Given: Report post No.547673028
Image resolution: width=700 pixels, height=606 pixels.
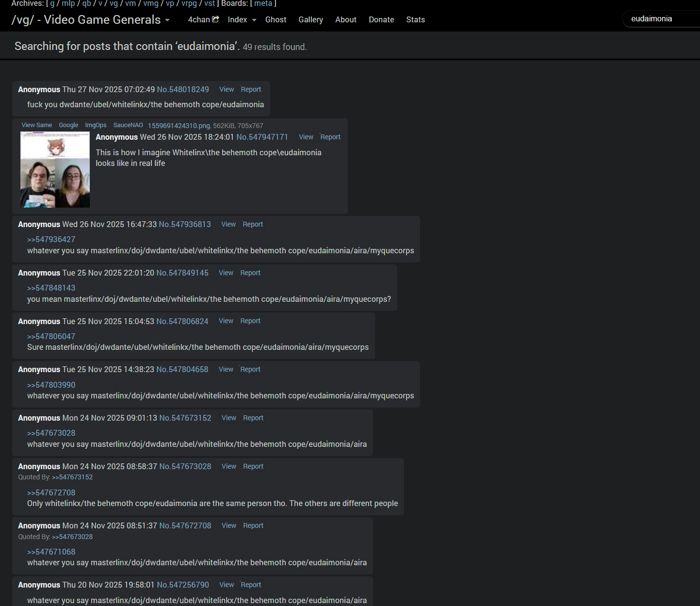Looking at the screenshot, I should 253,467.
